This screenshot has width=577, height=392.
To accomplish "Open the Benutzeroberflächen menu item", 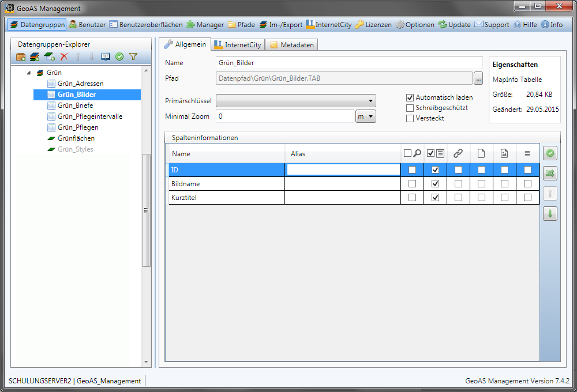I will 145,25.
